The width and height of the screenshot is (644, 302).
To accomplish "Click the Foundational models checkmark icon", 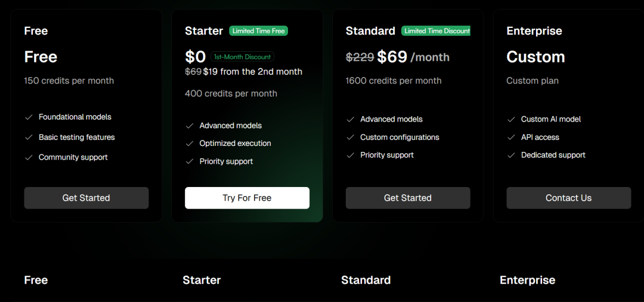I will point(29,117).
